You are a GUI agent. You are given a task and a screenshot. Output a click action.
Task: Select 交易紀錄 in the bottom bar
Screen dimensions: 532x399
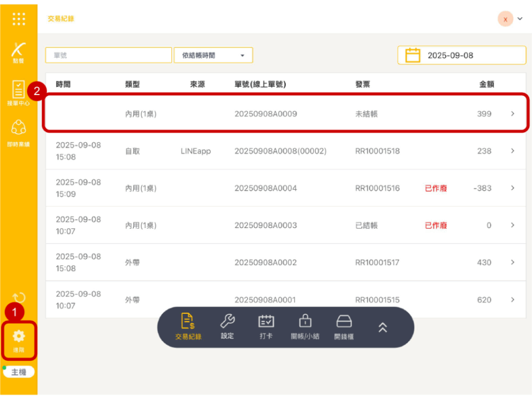tap(188, 327)
